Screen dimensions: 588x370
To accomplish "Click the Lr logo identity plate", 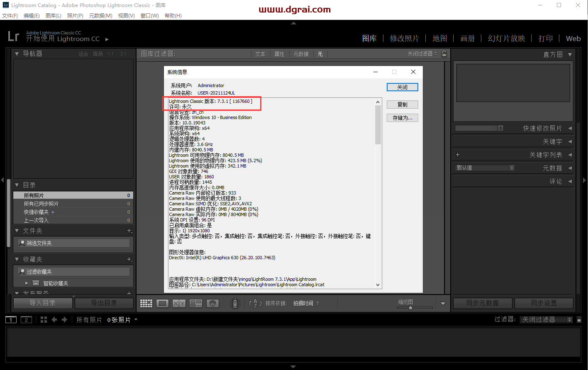I will (x=13, y=36).
